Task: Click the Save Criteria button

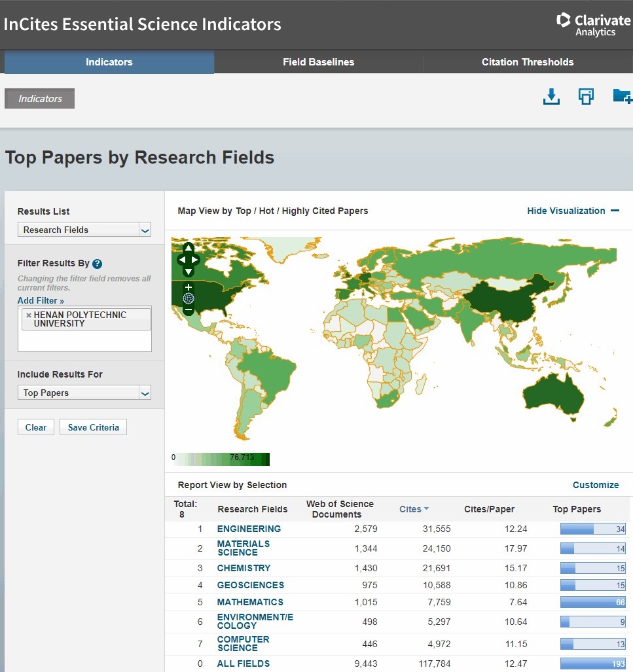Action: click(93, 427)
